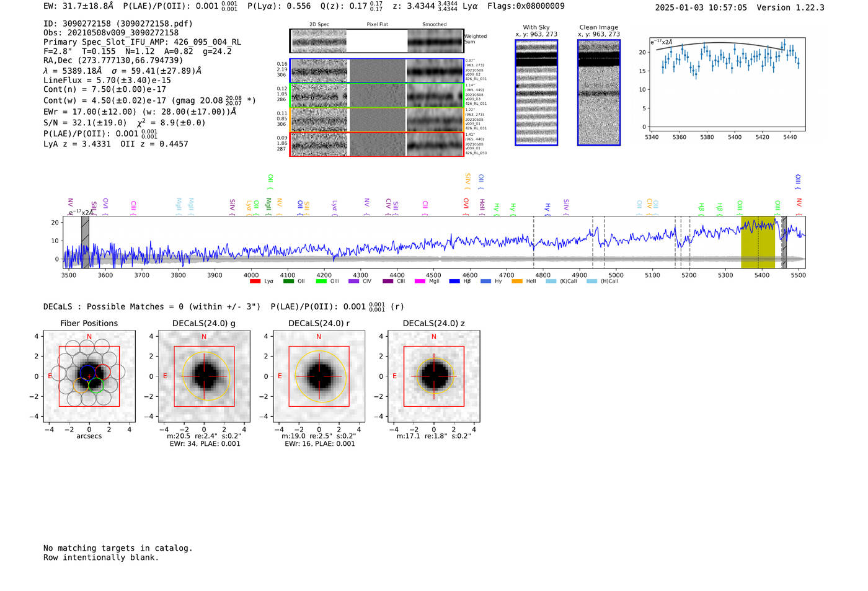The width and height of the screenshot is (868, 591).
Task: Click the F=2.8" T=0.155 parameters line
Action: pos(138,51)
